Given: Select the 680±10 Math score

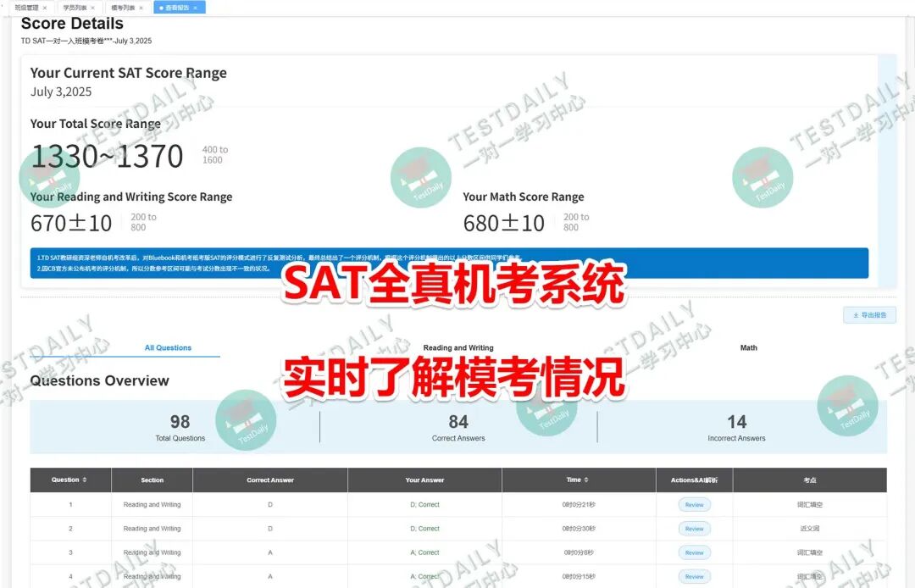Looking at the screenshot, I should (504, 223).
